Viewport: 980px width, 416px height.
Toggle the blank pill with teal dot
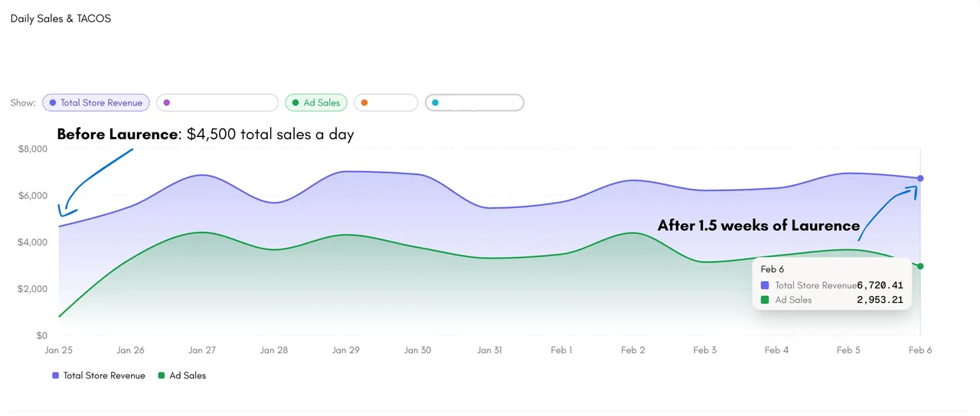tap(475, 102)
